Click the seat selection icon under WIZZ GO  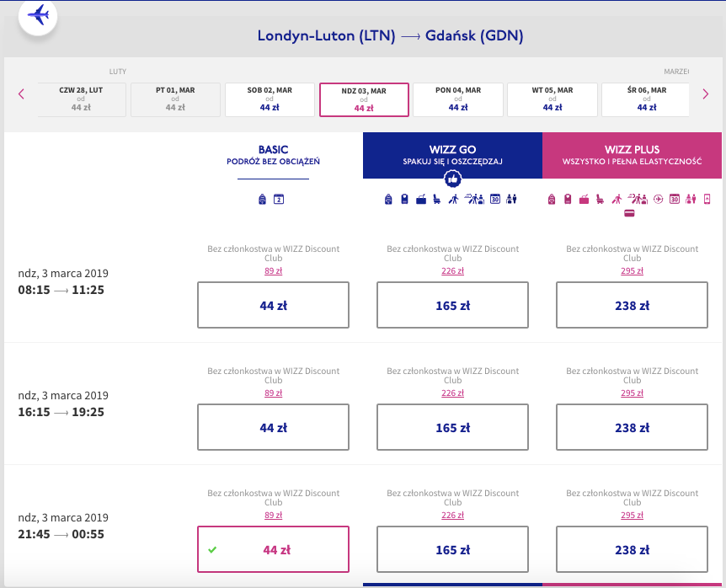436,199
